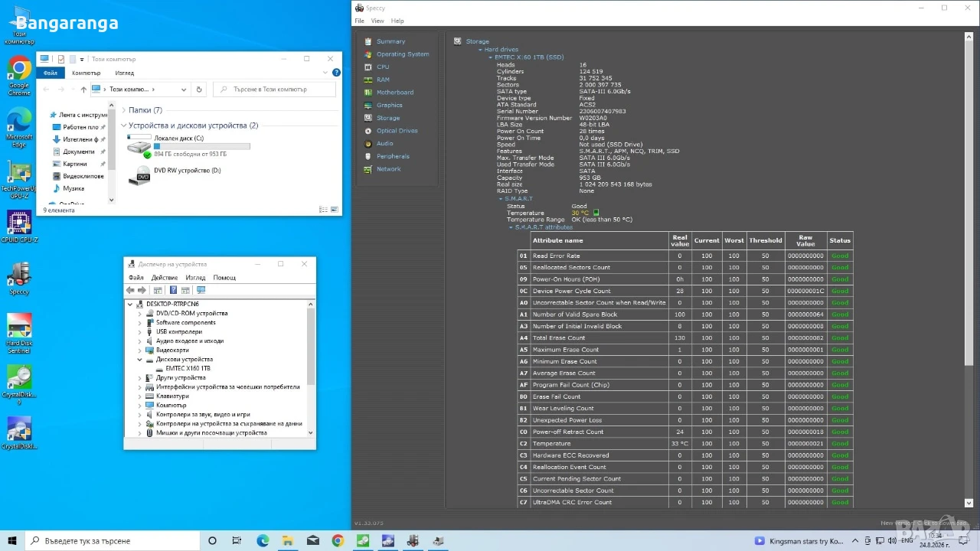
Task: Open the Motherboard section in Speccy
Action: tap(395, 93)
